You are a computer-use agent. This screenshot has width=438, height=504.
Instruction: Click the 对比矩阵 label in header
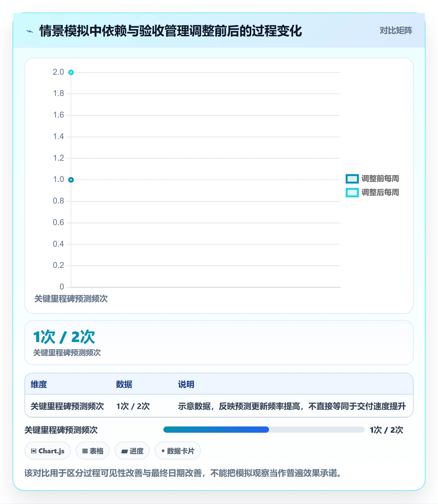click(396, 30)
